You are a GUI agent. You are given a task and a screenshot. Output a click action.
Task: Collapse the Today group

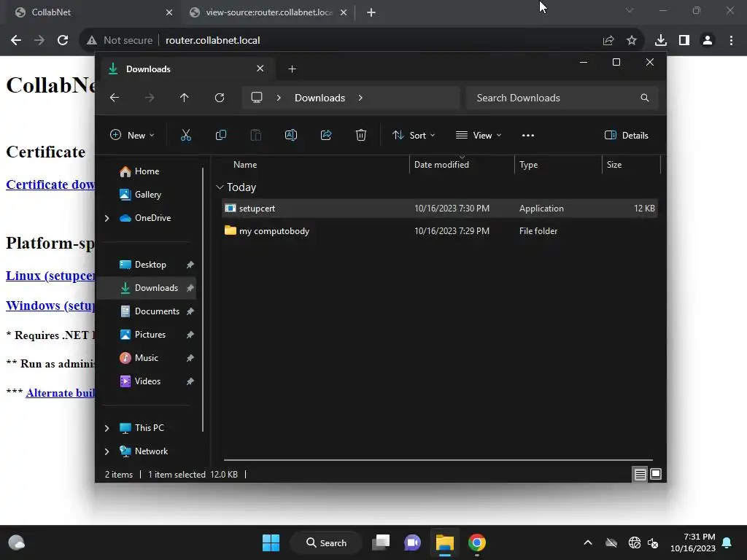[220, 187]
